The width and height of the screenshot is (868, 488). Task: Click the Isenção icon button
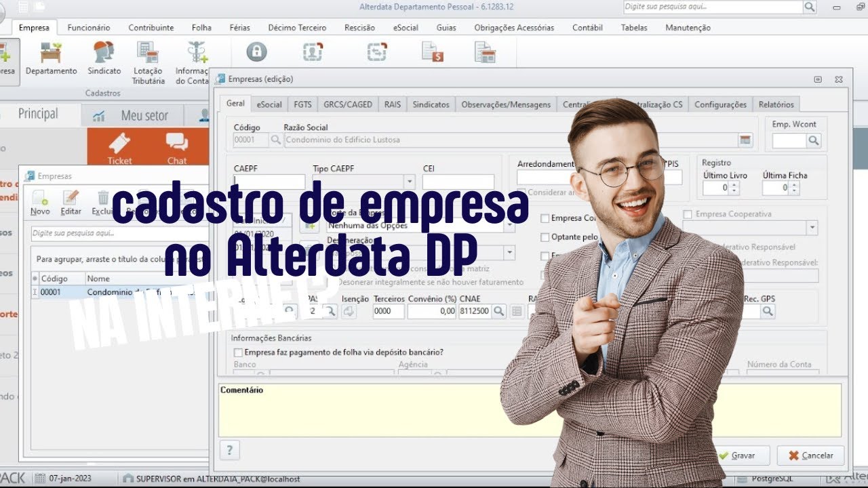349,311
